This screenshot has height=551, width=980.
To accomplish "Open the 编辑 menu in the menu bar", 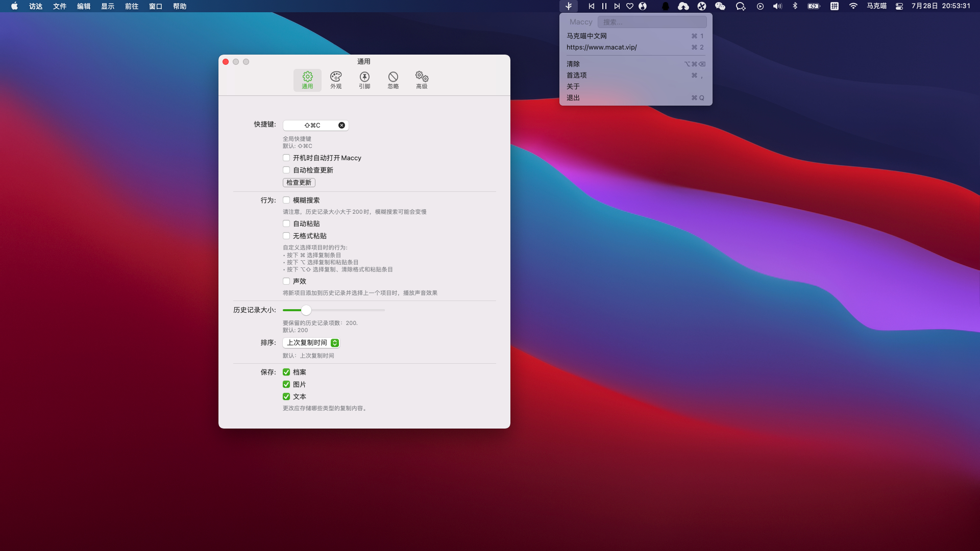I will click(83, 6).
